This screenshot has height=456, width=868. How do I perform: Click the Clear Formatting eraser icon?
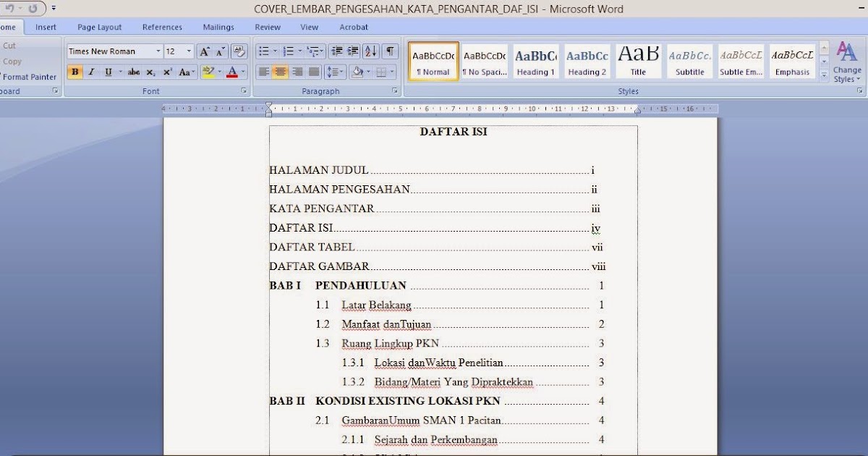coord(239,51)
